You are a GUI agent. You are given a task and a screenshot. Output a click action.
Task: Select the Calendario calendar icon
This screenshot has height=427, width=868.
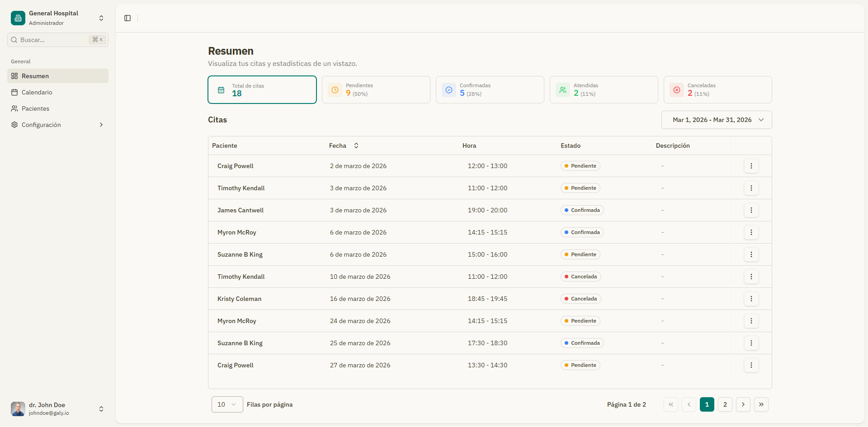tap(14, 92)
